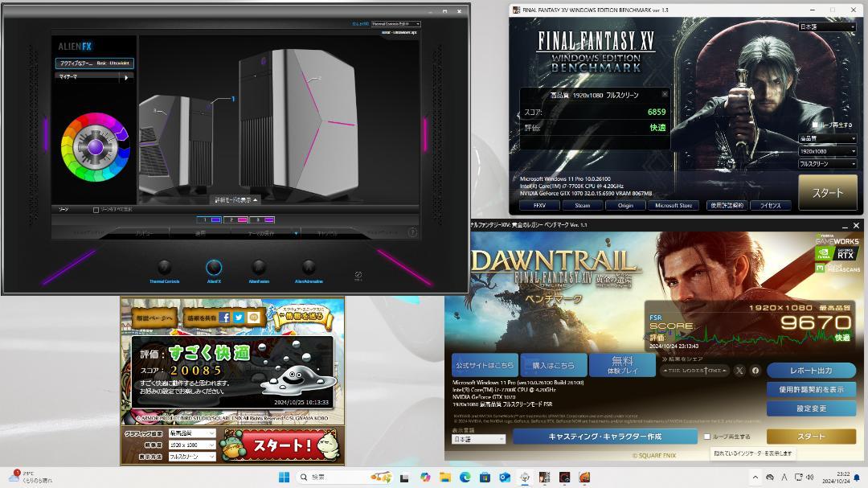The image size is (868, 488).
Task: Show hidden system tray icons
Action: [755, 478]
